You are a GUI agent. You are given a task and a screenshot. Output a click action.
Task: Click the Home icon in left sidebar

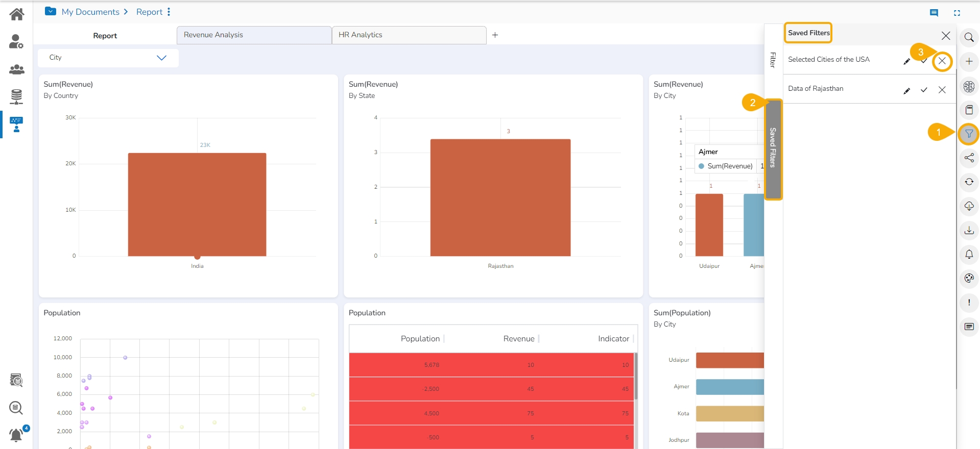pos(16,14)
